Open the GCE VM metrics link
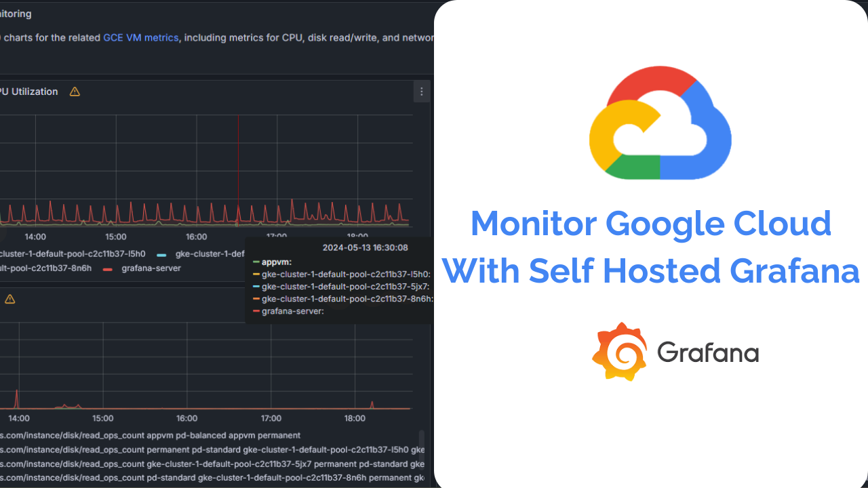 (x=140, y=37)
